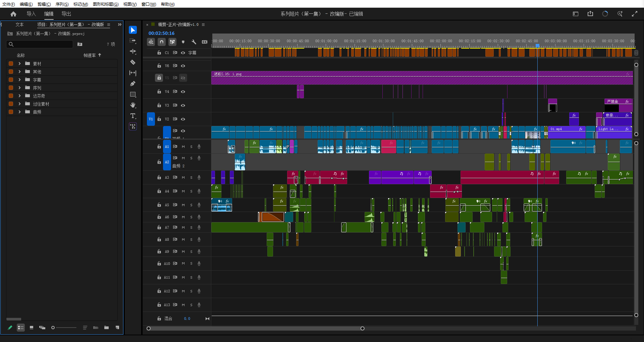Viewport: 644px width, 342px height.
Task: Toggle Snap in timeline magnet button
Action: coord(162,42)
